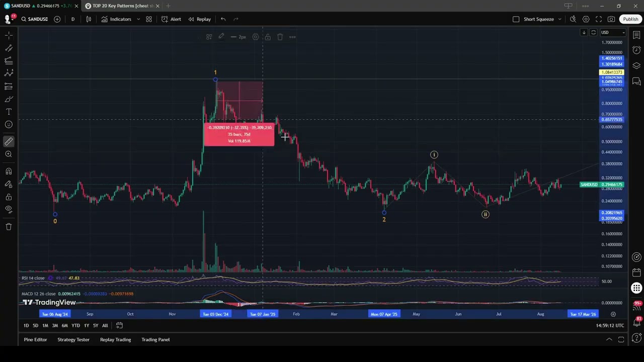The height and width of the screenshot is (362, 644).
Task: Open the watchlist panel
Action: click(636, 35)
